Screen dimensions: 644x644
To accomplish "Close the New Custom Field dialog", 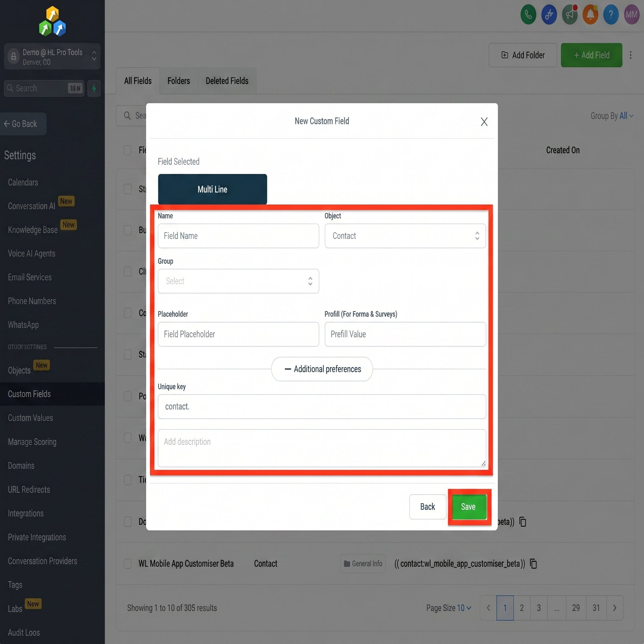I will point(484,122).
